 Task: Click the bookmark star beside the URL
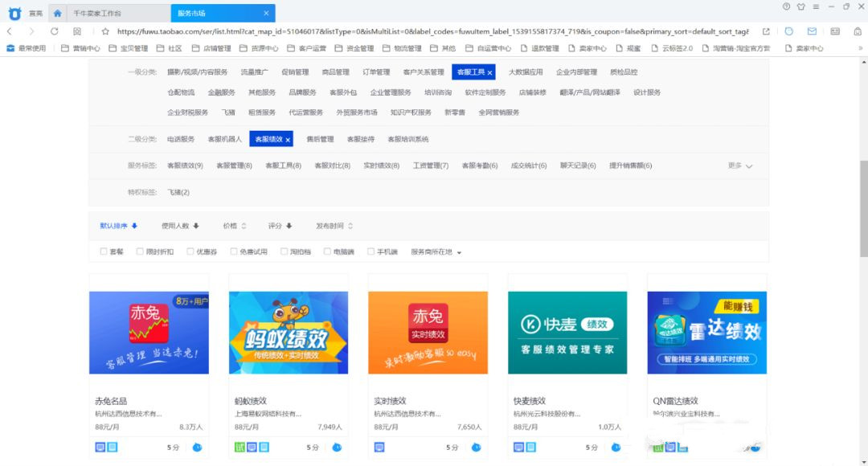[105, 31]
